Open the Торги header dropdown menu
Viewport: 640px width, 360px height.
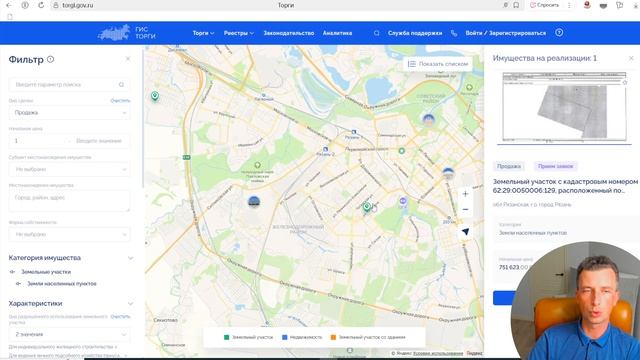point(203,33)
